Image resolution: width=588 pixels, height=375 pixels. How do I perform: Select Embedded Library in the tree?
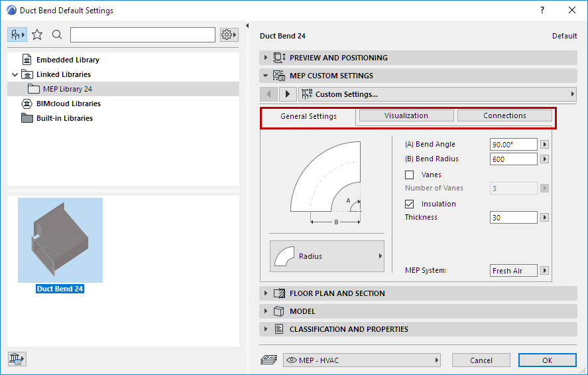68,60
